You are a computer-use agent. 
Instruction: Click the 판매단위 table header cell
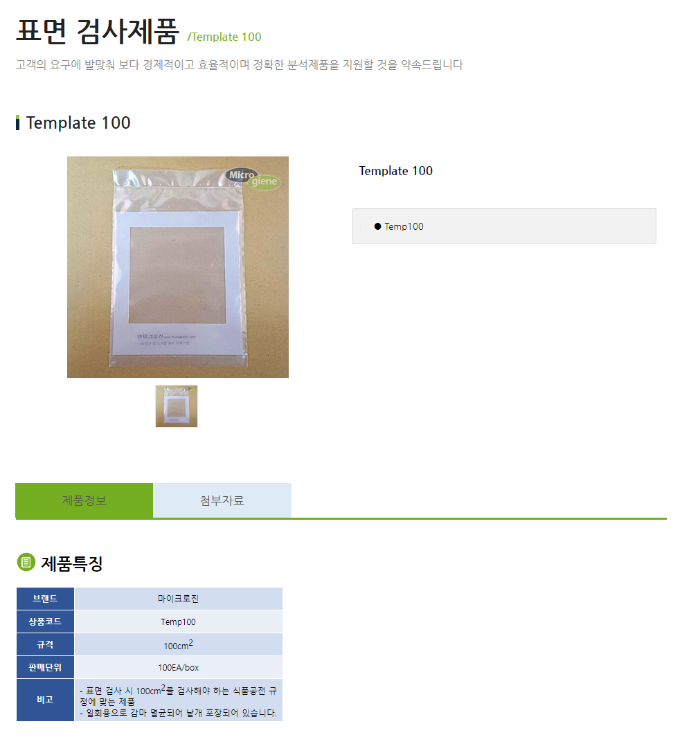coord(45,667)
